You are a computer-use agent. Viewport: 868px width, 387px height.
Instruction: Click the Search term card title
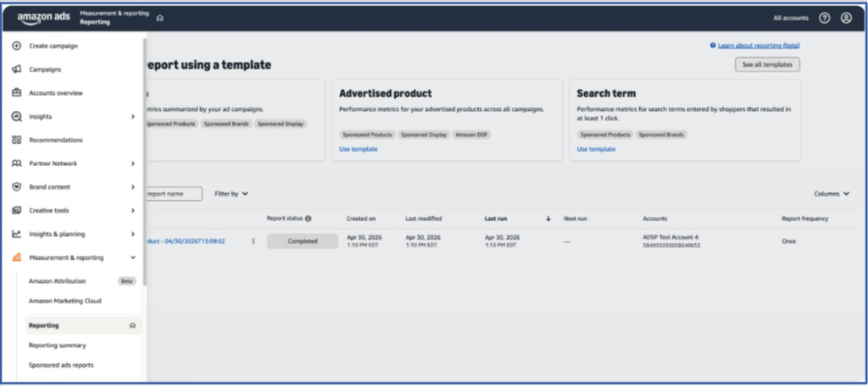click(x=606, y=93)
